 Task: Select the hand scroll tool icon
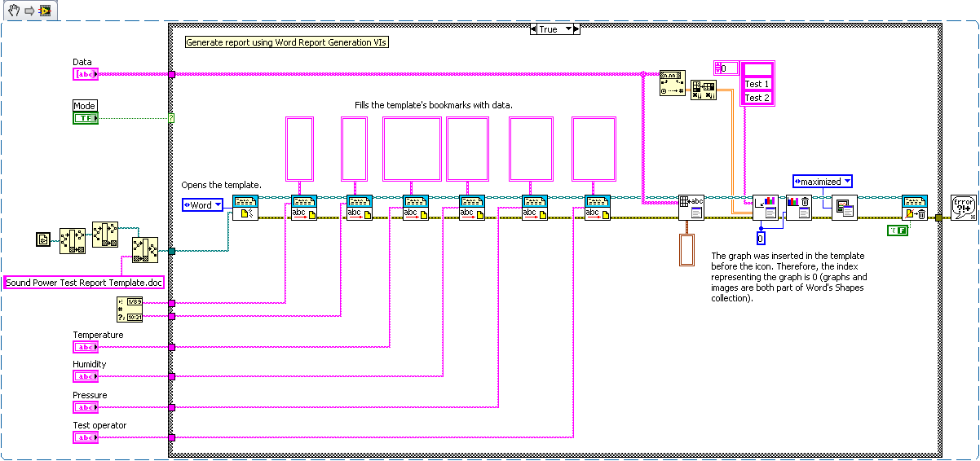point(13,10)
